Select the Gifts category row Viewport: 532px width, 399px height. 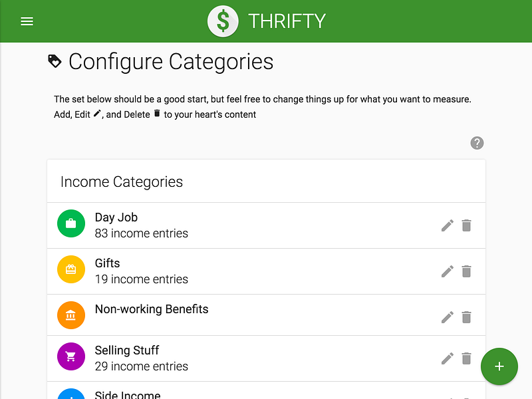tap(199, 271)
